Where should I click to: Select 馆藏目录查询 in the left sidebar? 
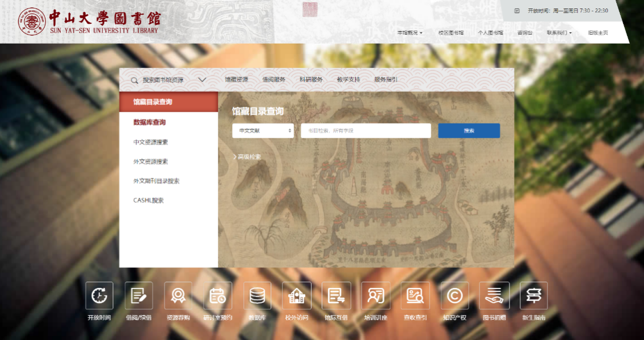pos(169,102)
